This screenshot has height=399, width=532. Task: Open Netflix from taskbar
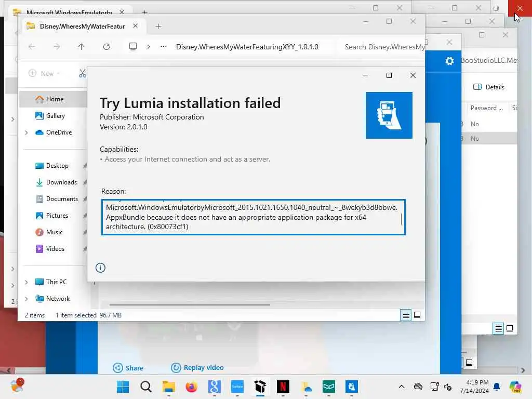pos(283,387)
